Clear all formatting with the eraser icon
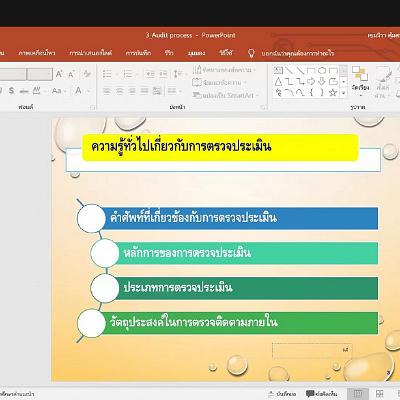Screen dimensions: 400x400 click(87, 74)
